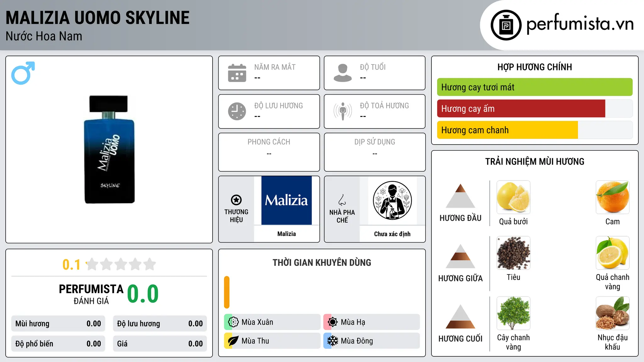Open the Quả chanh vàng lemon image
The image size is (644, 362).
click(x=613, y=253)
